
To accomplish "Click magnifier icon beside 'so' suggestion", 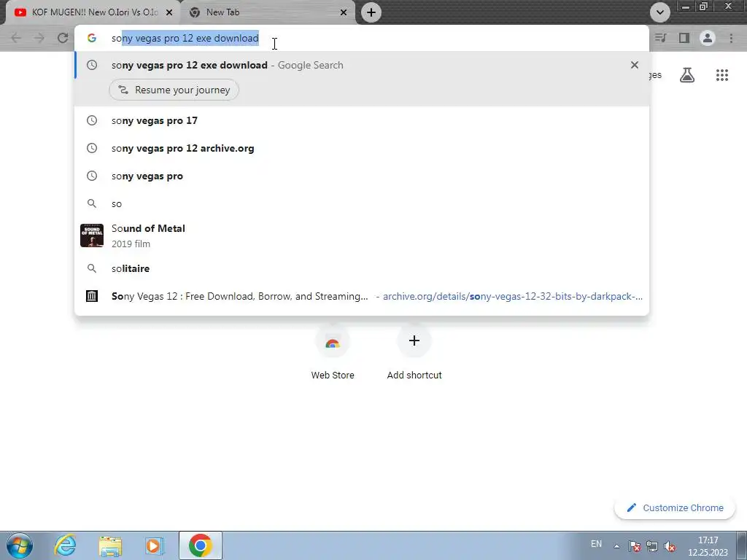I will coord(92,204).
